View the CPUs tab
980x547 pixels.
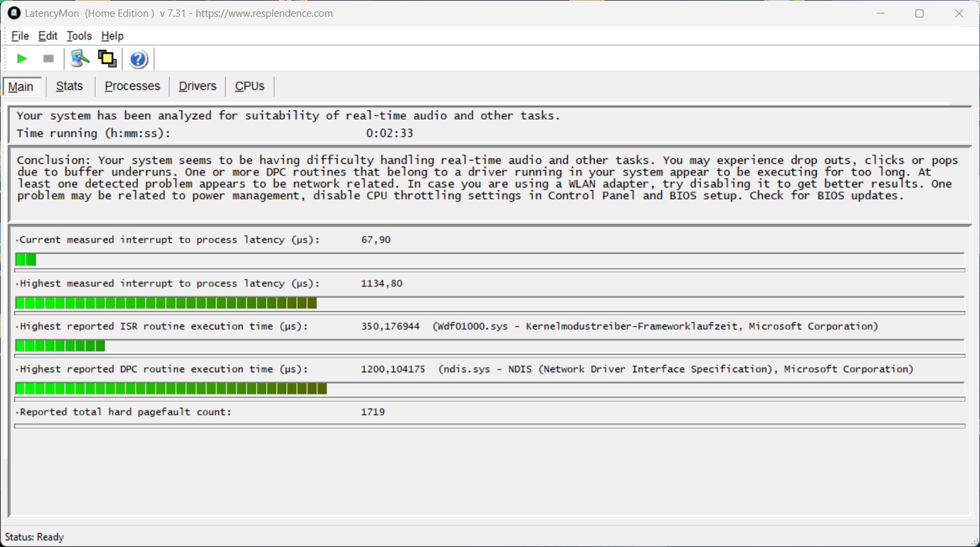click(249, 86)
